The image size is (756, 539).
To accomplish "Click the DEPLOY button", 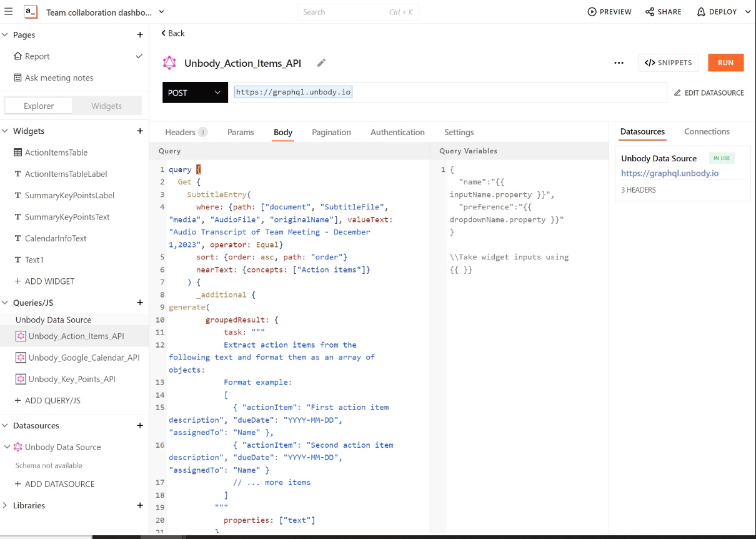I will click(717, 12).
